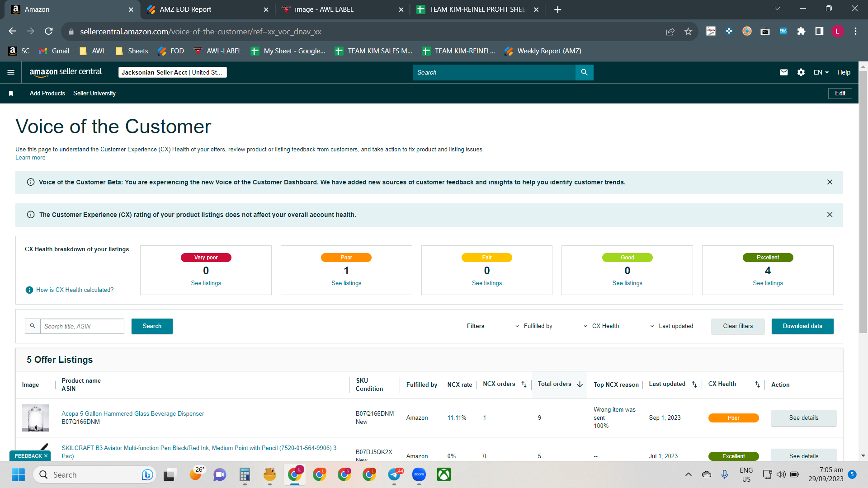
Task: Open the Chrome profile avatar L
Action: point(837,31)
